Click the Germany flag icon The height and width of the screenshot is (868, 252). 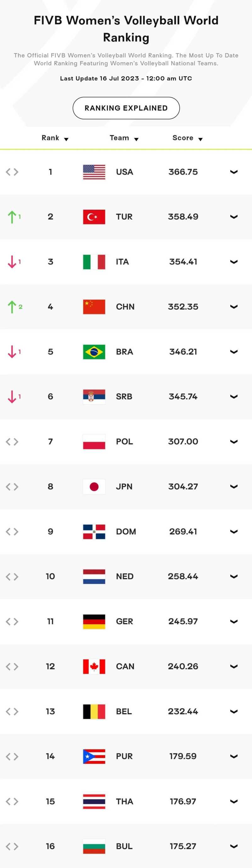94,621
